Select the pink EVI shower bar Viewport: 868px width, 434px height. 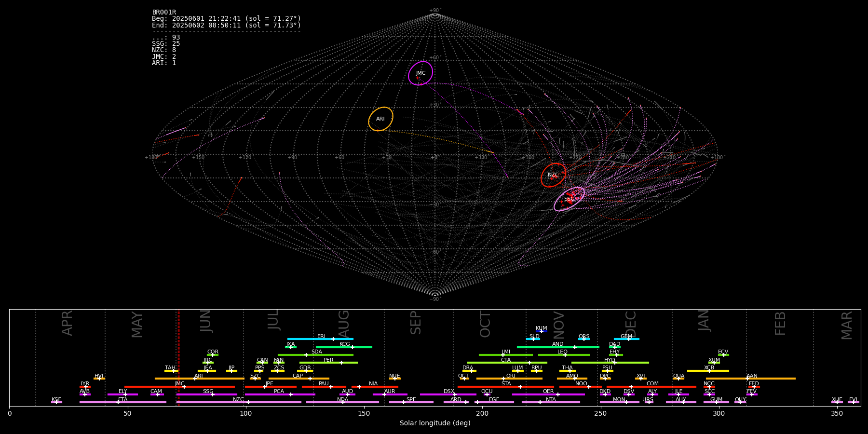[854, 402]
